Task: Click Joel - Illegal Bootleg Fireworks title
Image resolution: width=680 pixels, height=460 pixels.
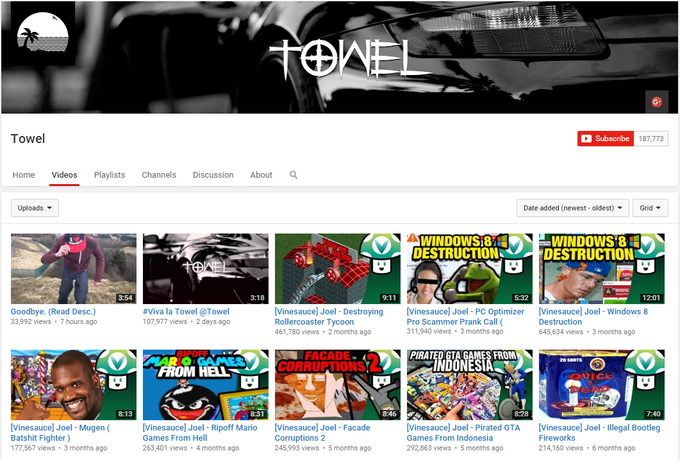Action: [599, 433]
